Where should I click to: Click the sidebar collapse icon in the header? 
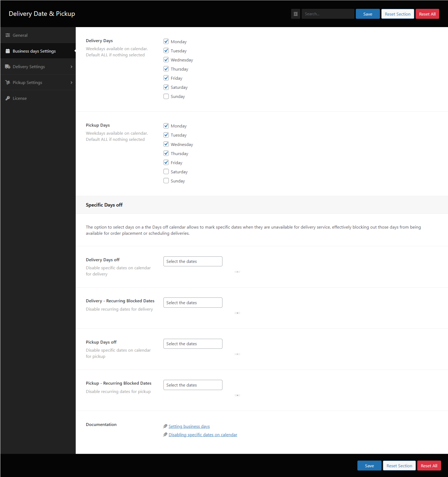point(295,14)
